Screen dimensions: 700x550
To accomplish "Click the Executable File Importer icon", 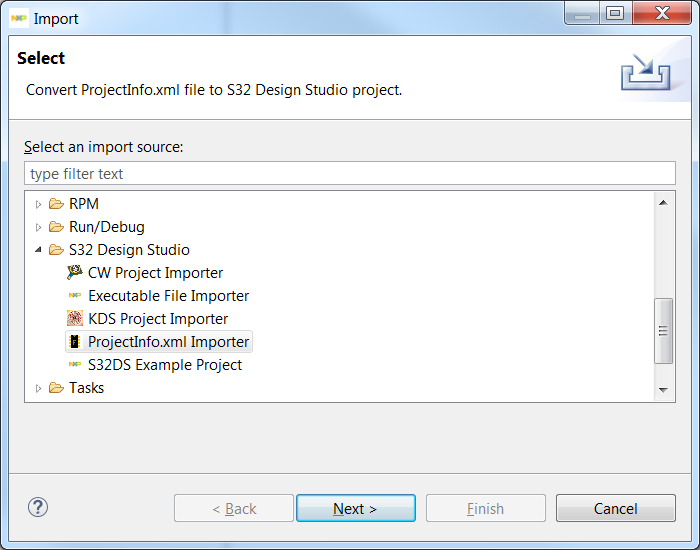I will click(x=75, y=296).
